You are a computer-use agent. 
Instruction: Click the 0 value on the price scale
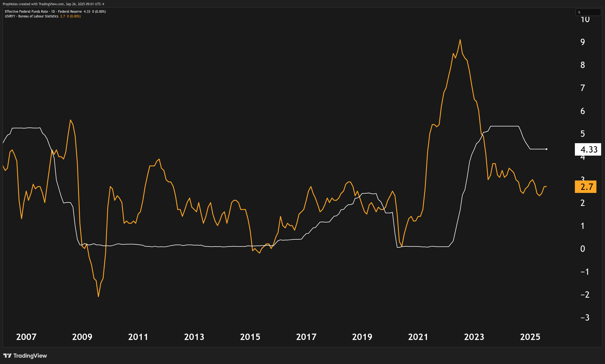pyautogui.click(x=582, y=248)
